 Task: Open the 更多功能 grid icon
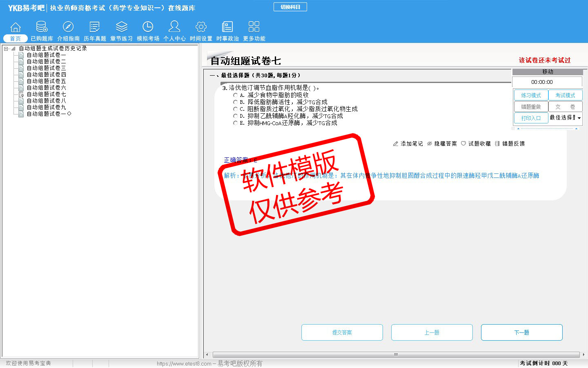(254, 27)
